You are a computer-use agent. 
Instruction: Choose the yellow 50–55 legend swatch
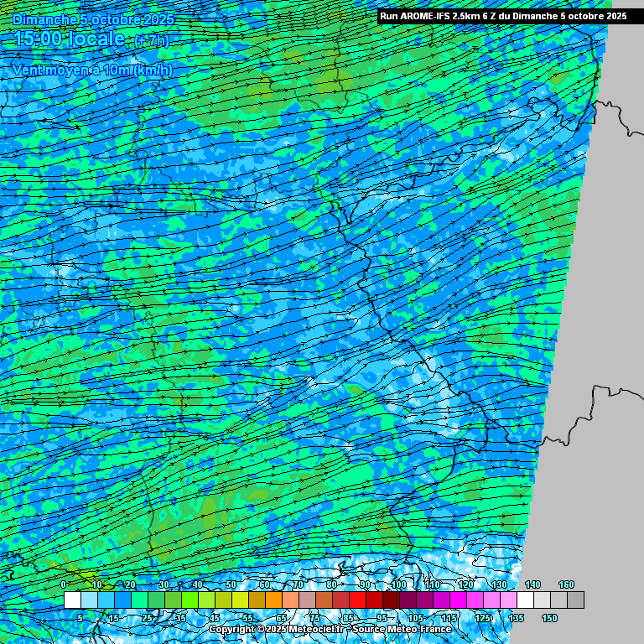(x=240, y=600)
